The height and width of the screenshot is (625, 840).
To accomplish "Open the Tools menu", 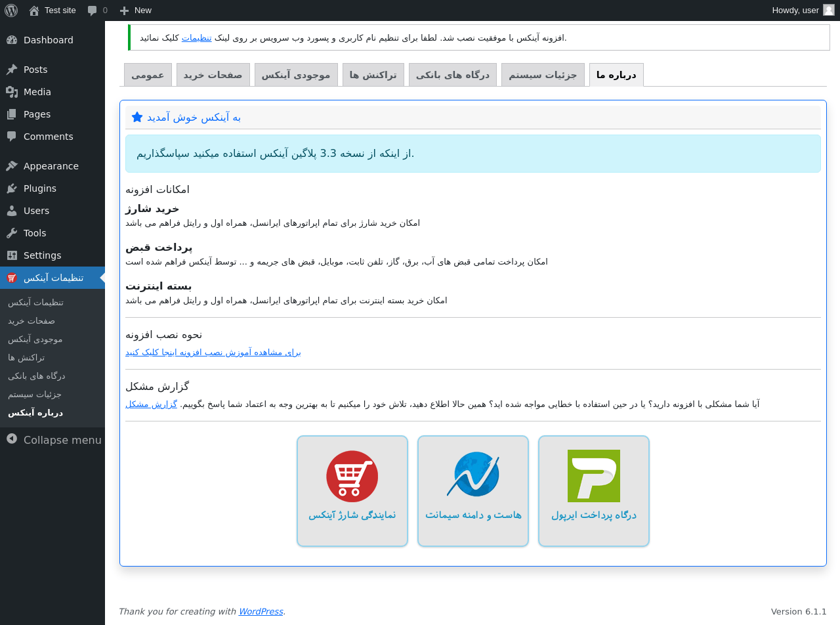I will 52,233.
